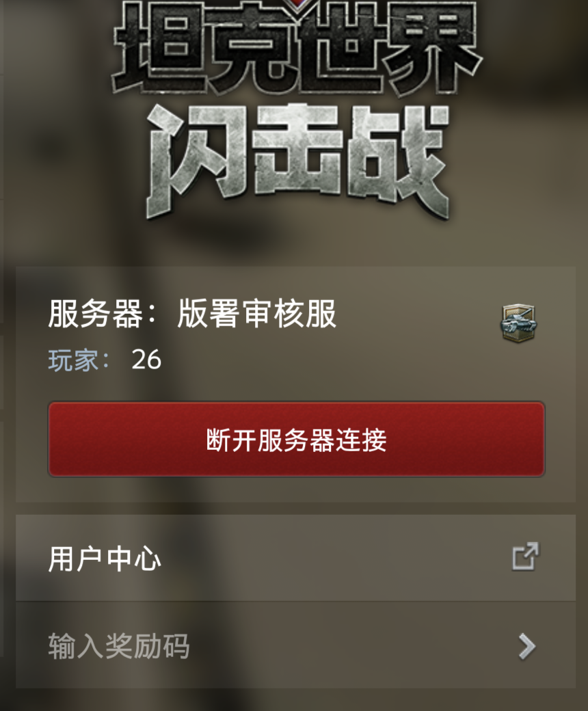Open the external link icon for 用户中心
Viewport: 588px width, 711px height.
[525, 556]
